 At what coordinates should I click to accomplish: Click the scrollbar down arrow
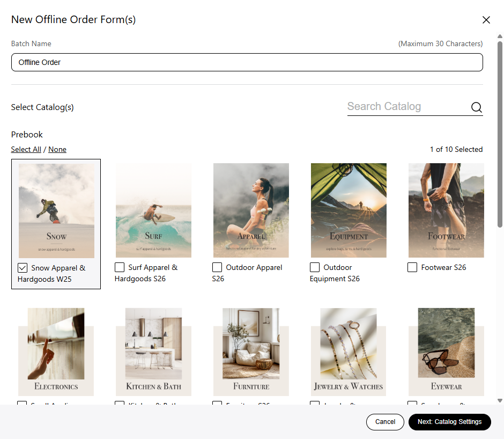coord(500,400)
